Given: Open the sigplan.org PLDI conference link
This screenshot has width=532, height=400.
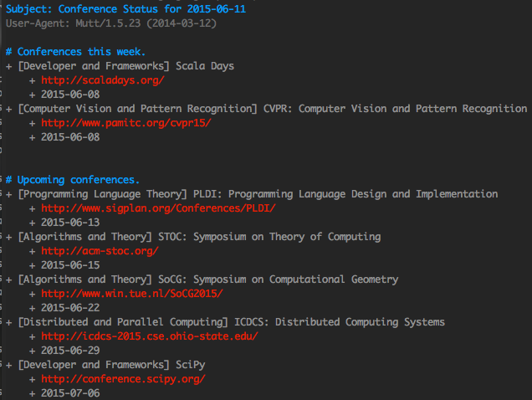Looking at the screenshot, I should (158, 208).
